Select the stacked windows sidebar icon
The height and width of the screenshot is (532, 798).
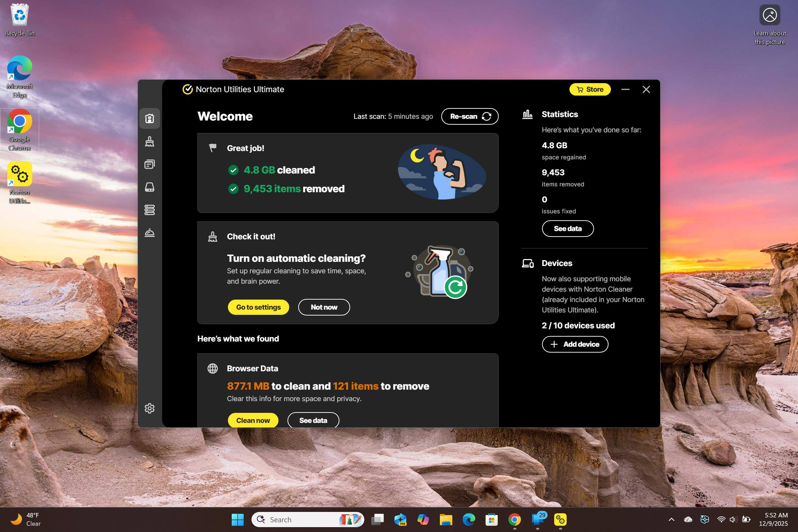(150, 164)
